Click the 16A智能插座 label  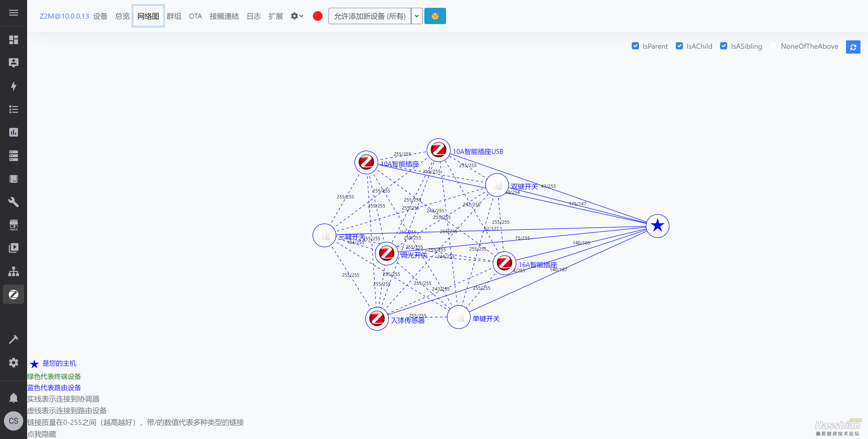tap(537, 265)
